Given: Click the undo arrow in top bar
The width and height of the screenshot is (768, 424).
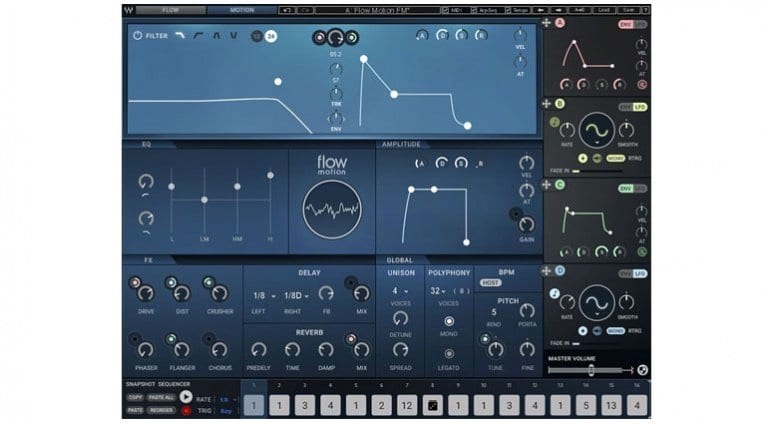Looking at the screenshot, I should pos(287,10).
